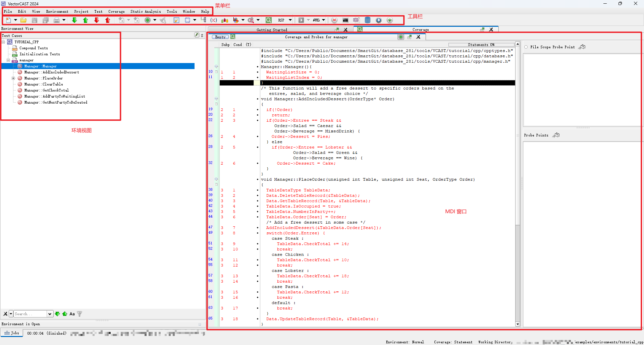644x345 pixels.
Task: Click the green plus icon
Action: pos(390,20)
